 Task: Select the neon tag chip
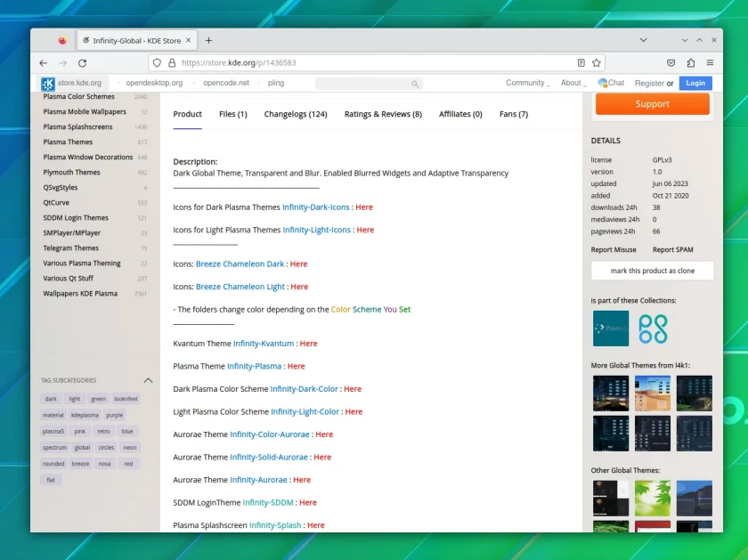click(130, 448)
